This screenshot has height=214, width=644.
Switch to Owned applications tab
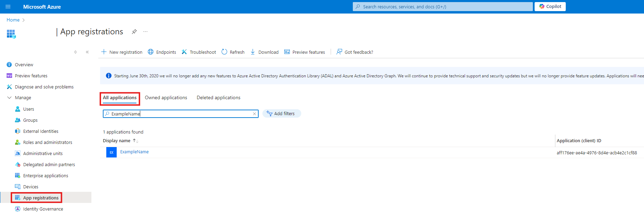(166, 98)
